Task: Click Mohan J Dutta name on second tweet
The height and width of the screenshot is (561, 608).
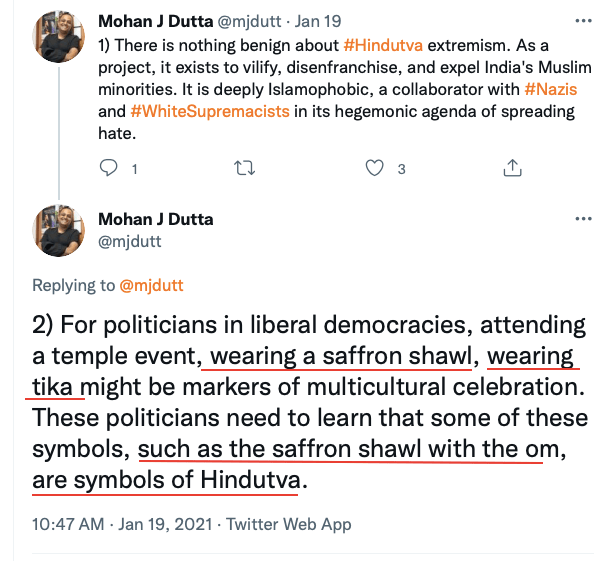Action: 155,219
